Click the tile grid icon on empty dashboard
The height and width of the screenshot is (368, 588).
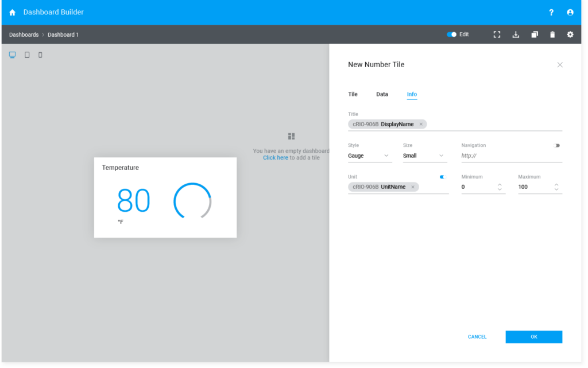(291, 136)
